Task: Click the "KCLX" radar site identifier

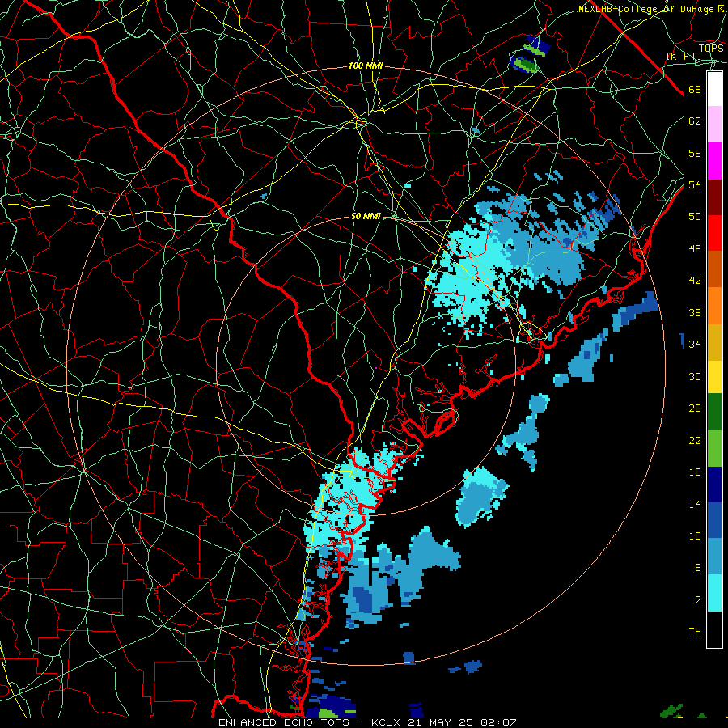Action: 386,722
